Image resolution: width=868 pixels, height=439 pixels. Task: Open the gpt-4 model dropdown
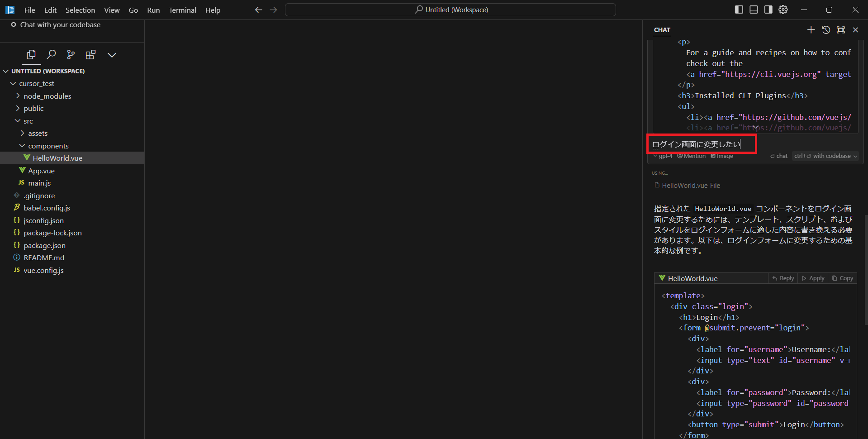pyautogui.click(x=663, y=156)
